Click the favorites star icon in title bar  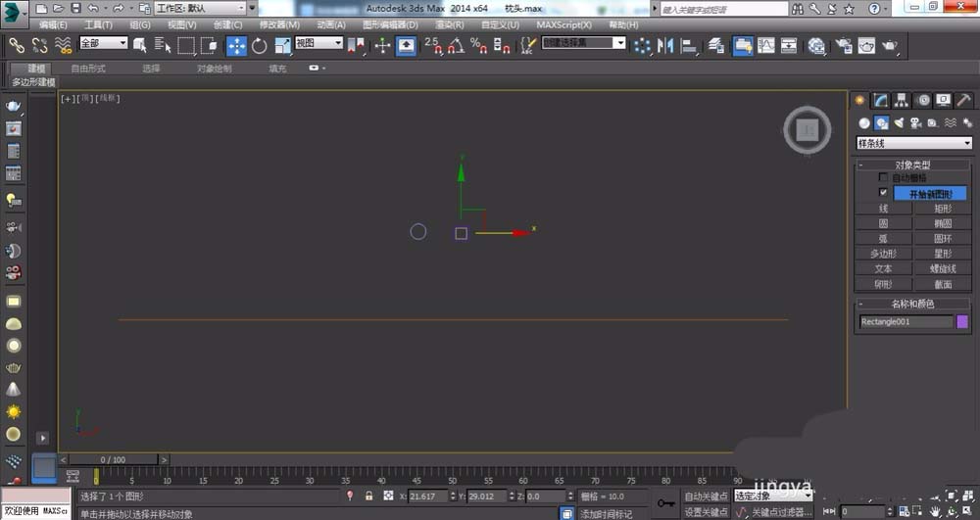(849, 9)
